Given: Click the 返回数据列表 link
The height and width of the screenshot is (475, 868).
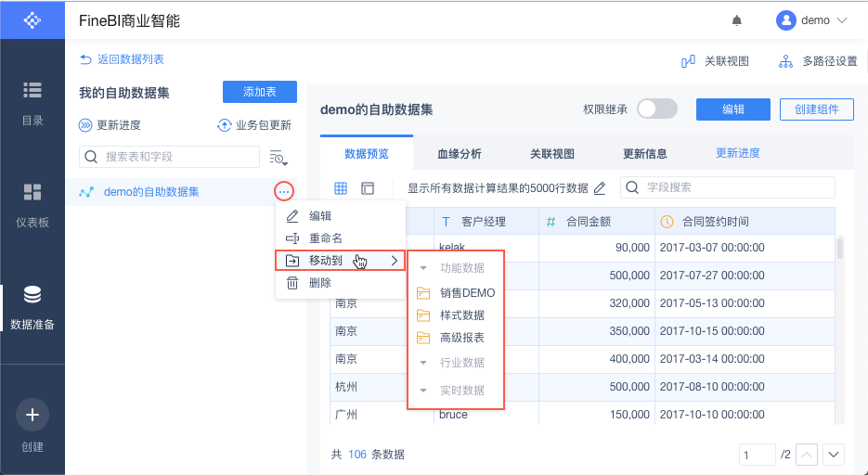Looking at the screenshot, I should [x=123, y=59].
